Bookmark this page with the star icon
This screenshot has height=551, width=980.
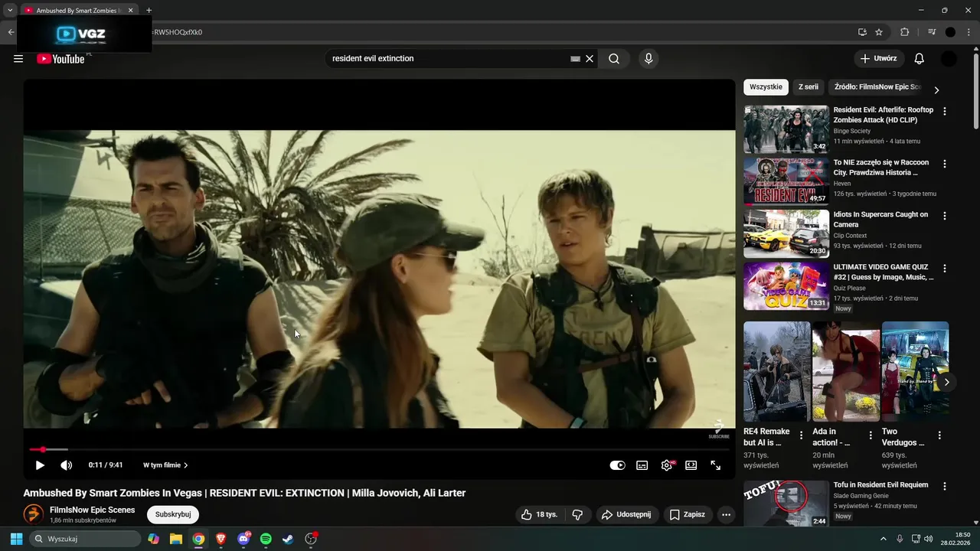click(x=879, y=32)
